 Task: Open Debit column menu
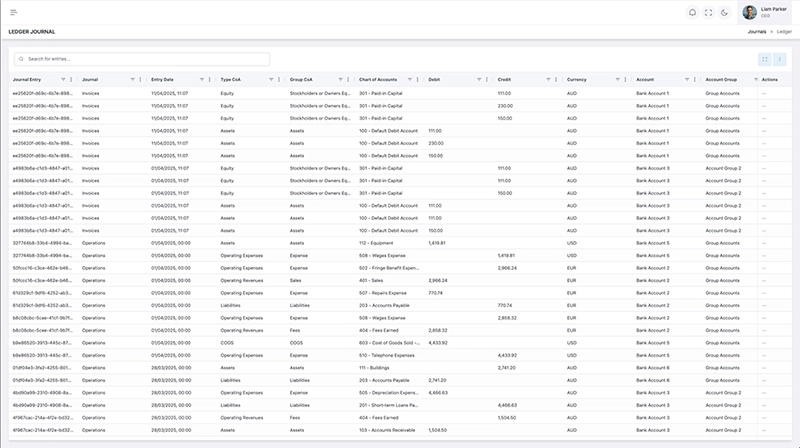[487, 80]
